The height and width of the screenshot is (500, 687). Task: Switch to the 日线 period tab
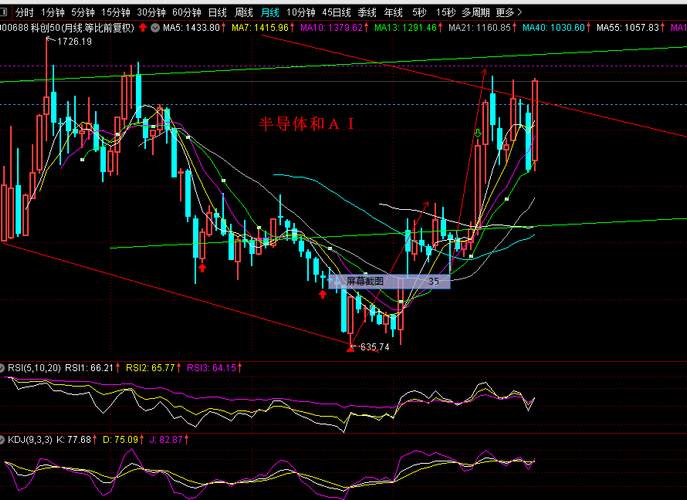tap(217, 12)
